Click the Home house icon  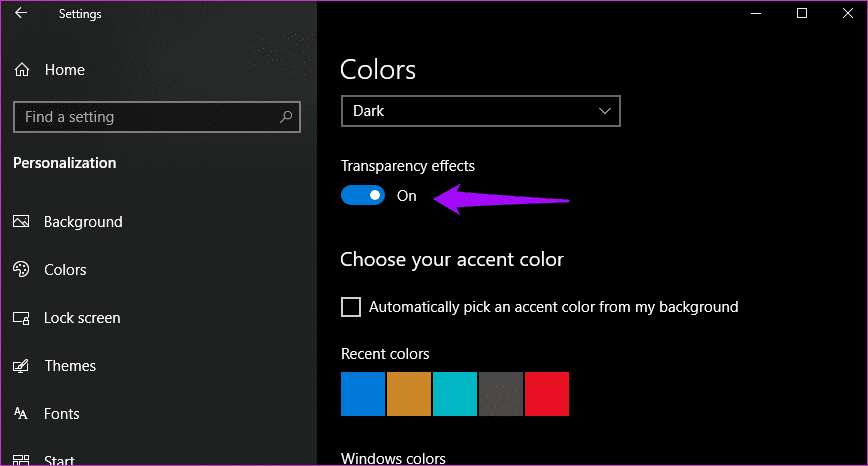[22, 70]
